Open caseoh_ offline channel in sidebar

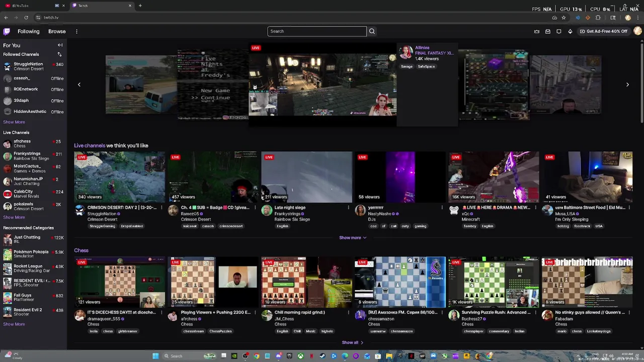(33, 78)
